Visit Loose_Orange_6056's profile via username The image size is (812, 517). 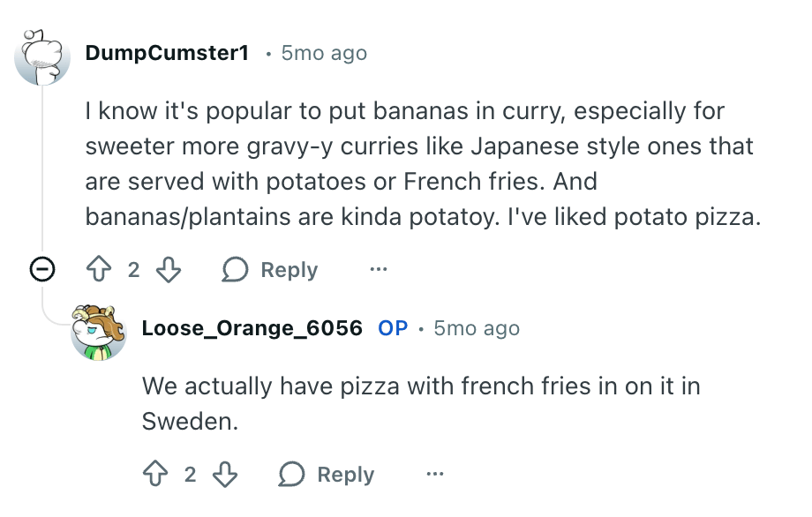(x=252, y=328)
